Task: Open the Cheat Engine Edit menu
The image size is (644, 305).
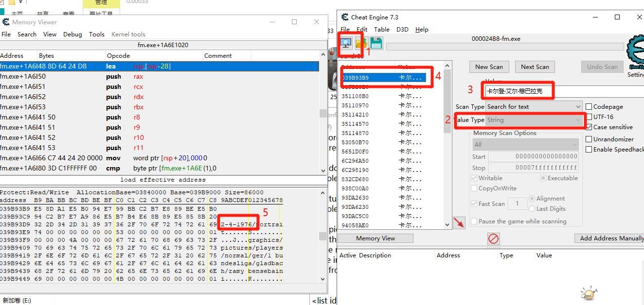Action: pos(362,29)
